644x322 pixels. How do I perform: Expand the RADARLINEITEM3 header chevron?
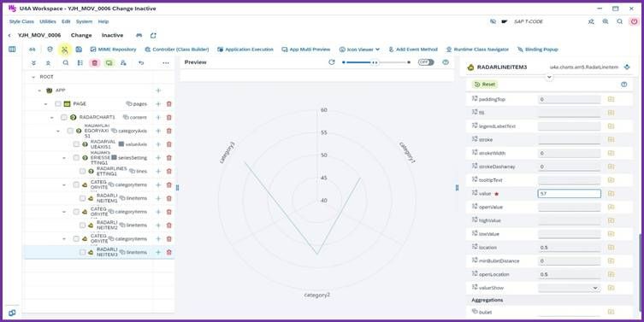pos(549,77)
